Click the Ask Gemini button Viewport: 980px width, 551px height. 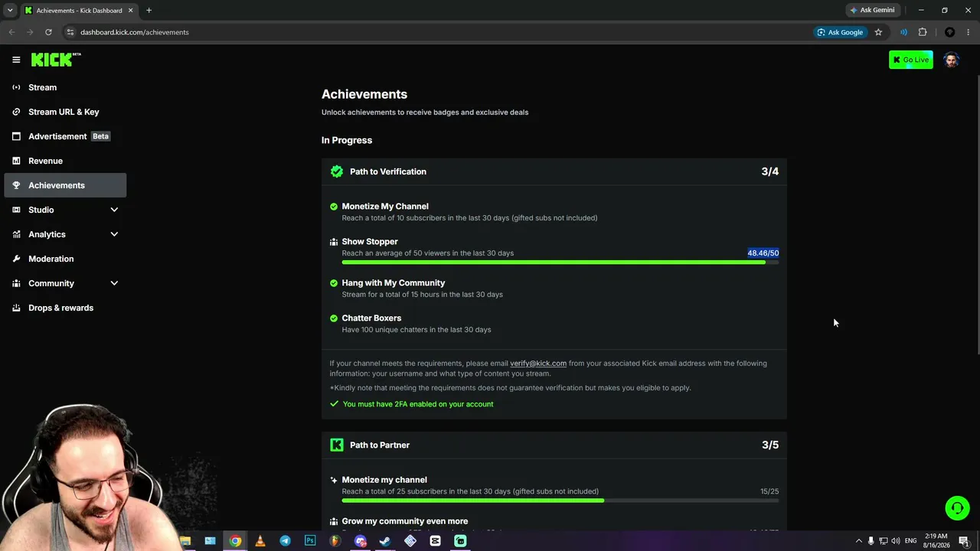[872, 10]
